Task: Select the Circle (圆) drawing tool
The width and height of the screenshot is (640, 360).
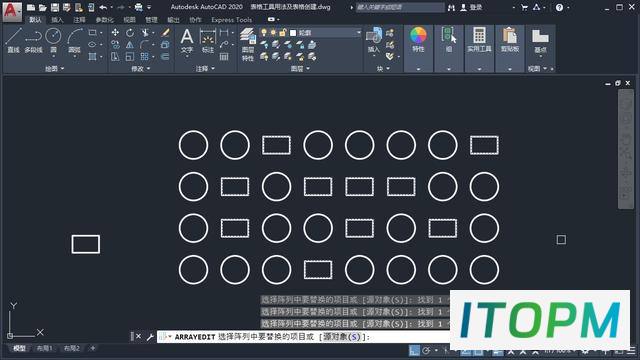Action: coord(53,40)
